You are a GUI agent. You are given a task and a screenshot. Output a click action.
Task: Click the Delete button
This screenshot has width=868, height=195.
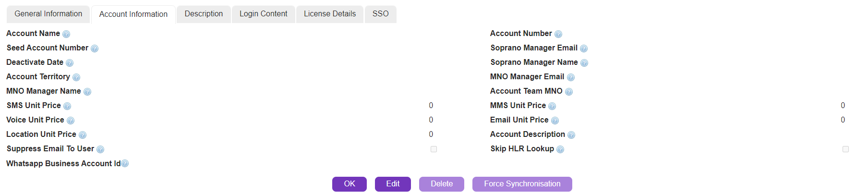pyautogui.click(x=441, y=184)
